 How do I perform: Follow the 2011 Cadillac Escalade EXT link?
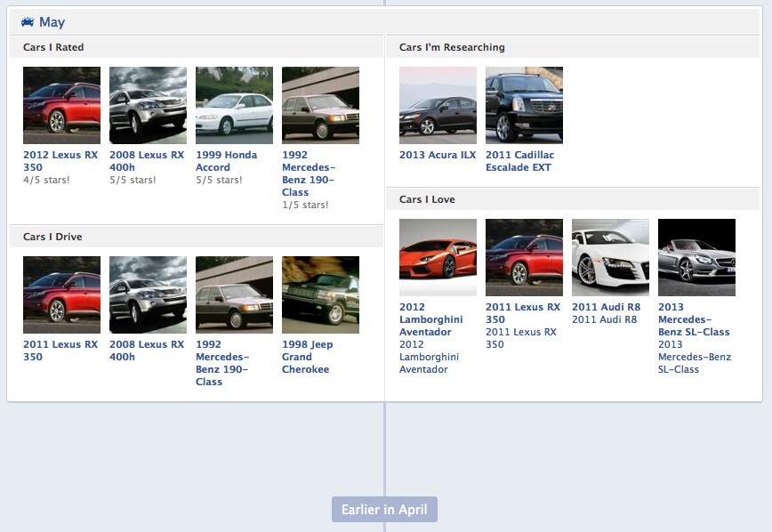[x=519, y=161]
